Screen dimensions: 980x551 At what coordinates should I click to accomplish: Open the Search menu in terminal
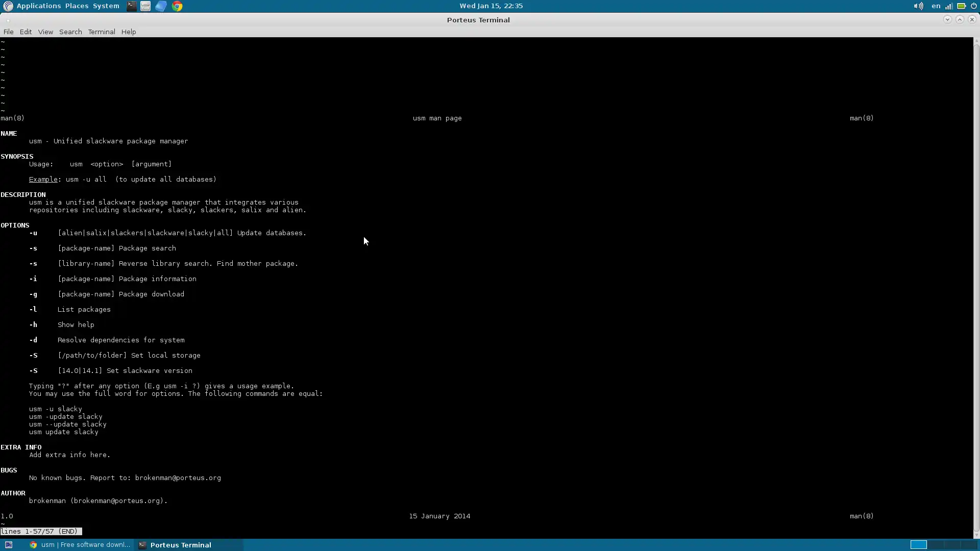[70, 32]
